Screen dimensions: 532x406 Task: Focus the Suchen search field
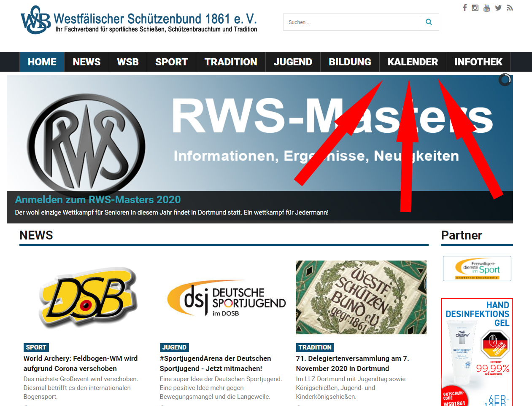tap(352, 22)
